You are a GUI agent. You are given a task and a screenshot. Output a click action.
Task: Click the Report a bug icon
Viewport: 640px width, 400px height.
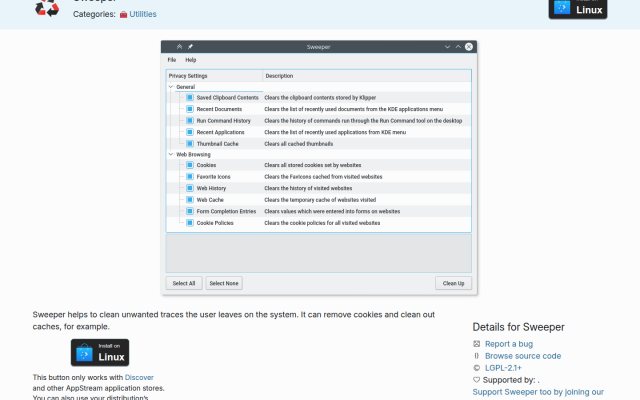click(476, 344)
